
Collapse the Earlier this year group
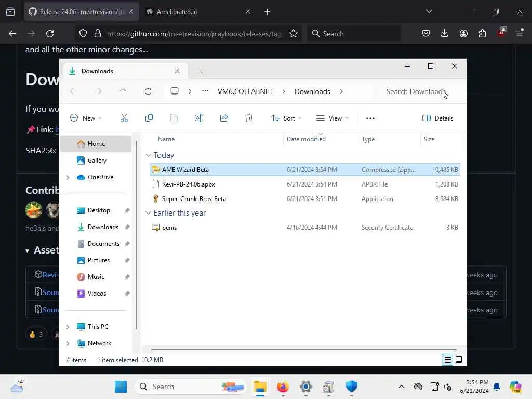click(x=148, y=212)
